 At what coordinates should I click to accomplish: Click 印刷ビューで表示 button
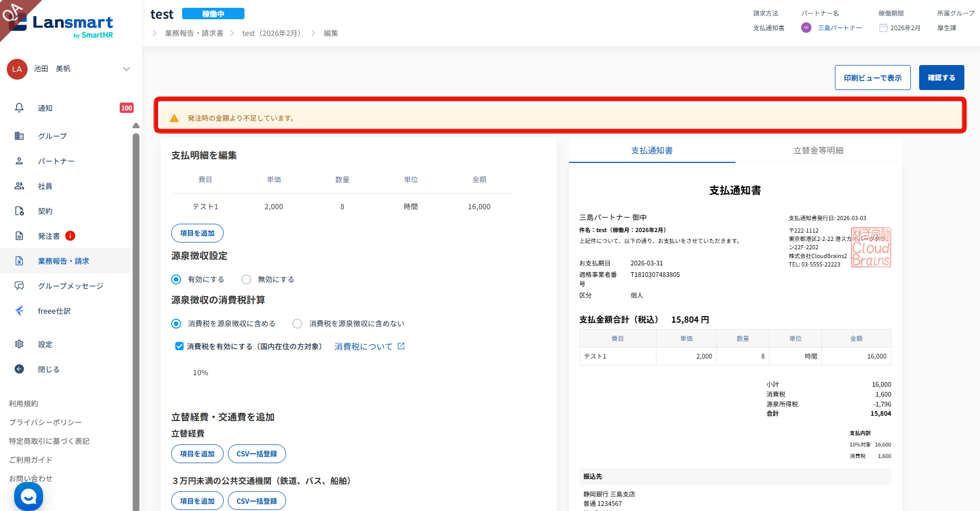click(x=872, y=78)
